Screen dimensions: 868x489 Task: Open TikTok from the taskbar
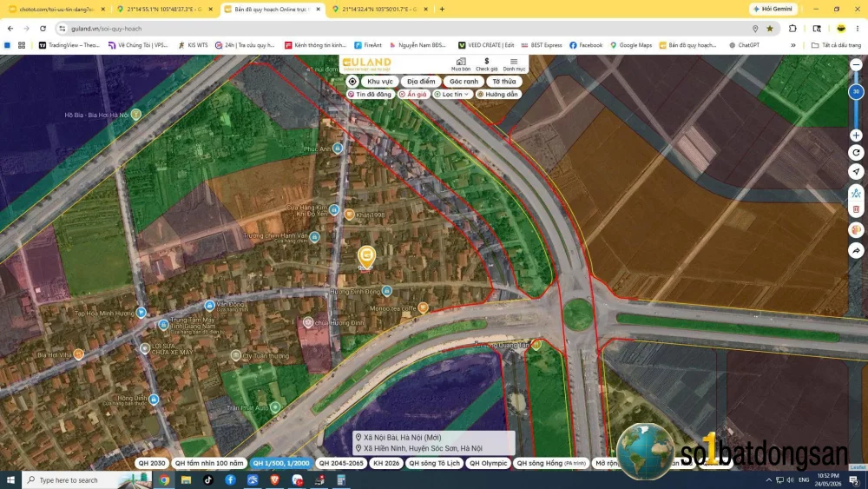click(208, 480)
